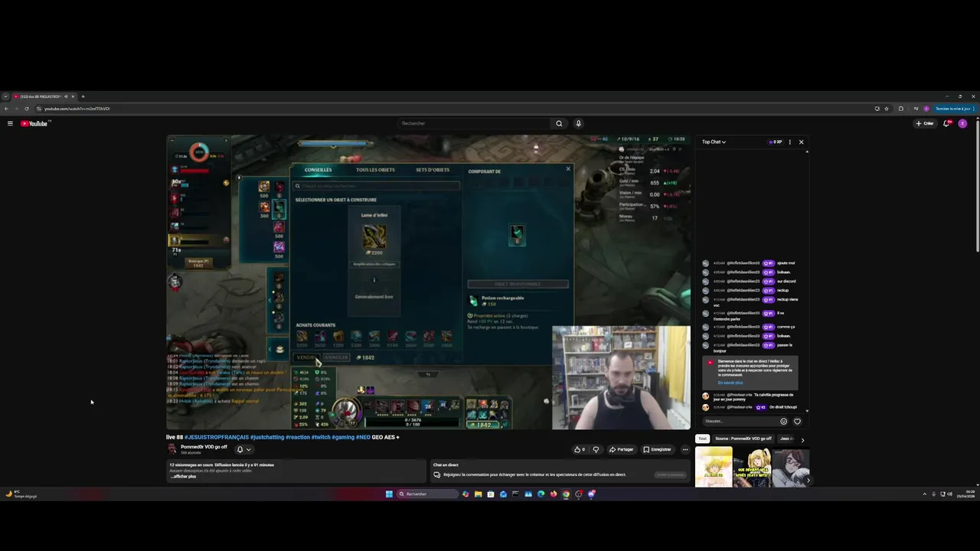Viewport: 980px width, 551px height.
Task: Go to the YouTube home logo
Action: point(34,123)
